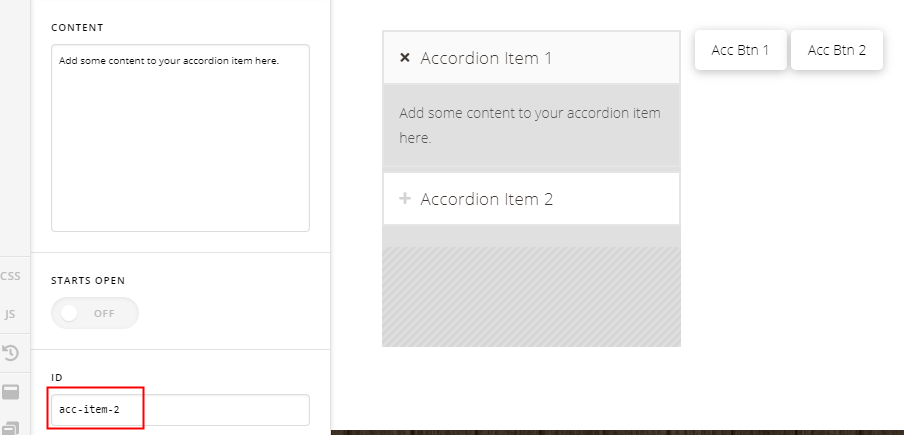
Task: Click the STARTS OPEN label
Action: pos(88,281)
